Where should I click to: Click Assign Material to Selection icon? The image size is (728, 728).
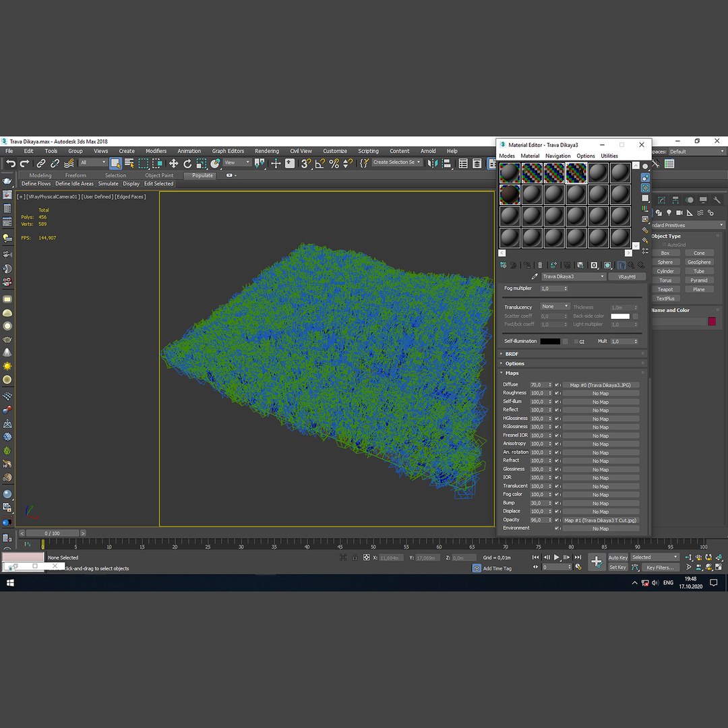point(526,265)
